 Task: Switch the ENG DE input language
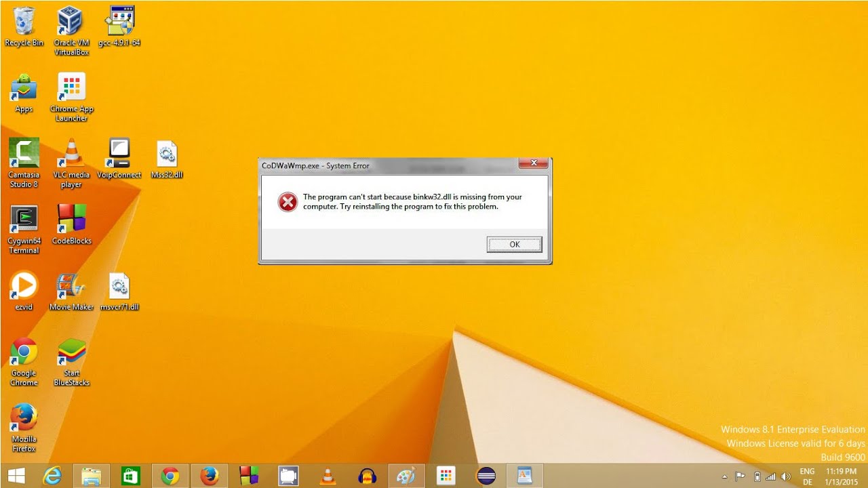click(x=807, y=476)
